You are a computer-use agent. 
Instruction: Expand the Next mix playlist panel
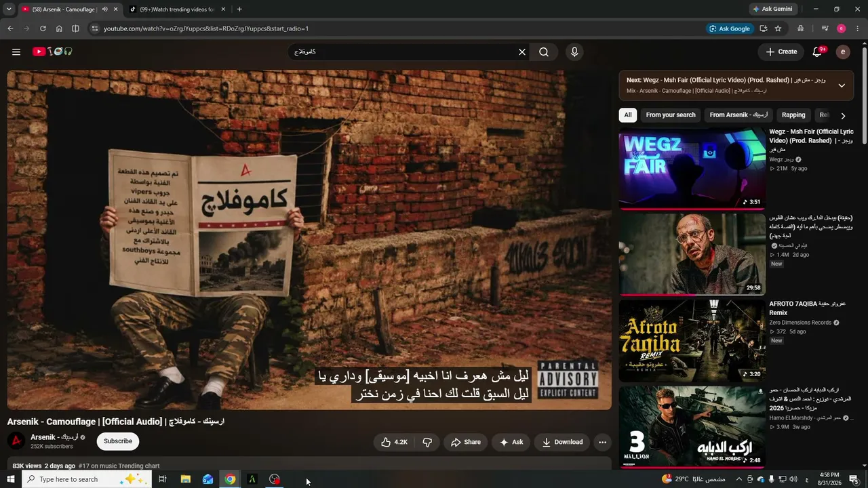click(842, 85)
